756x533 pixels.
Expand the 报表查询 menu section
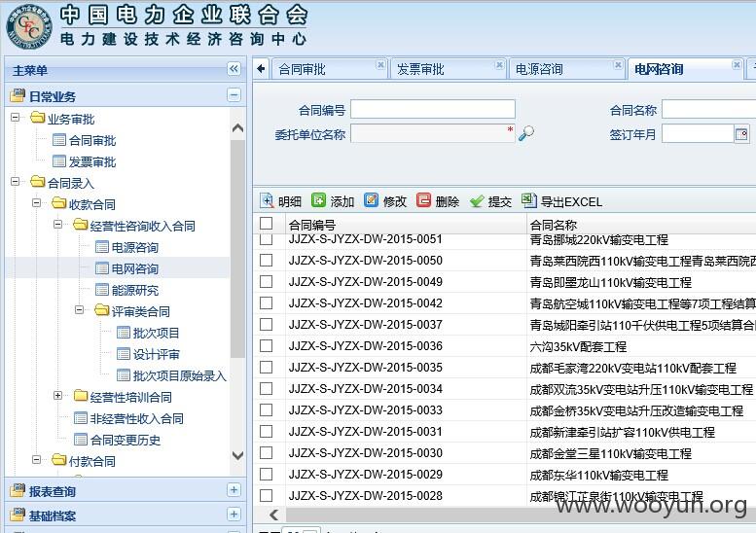coord(234,490)
